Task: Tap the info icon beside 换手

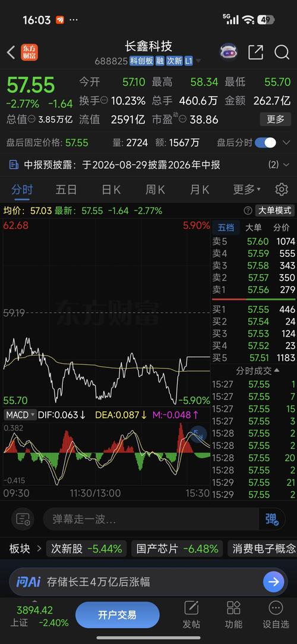Action: (104, 100)
